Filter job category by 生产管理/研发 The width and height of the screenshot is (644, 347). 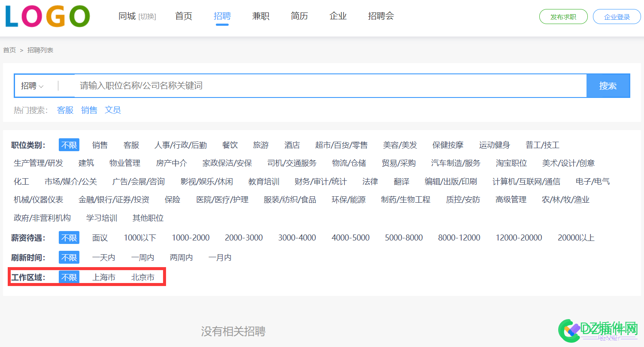pos(39,163)
